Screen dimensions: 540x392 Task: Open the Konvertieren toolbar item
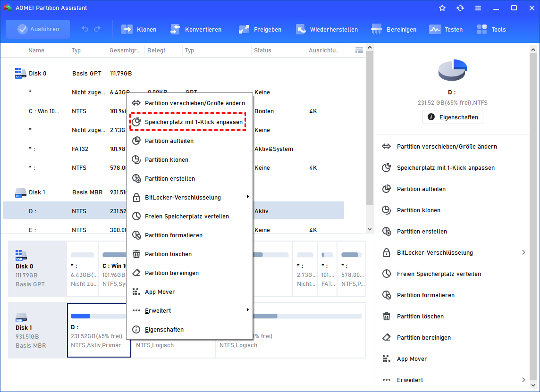click(196, 30)
